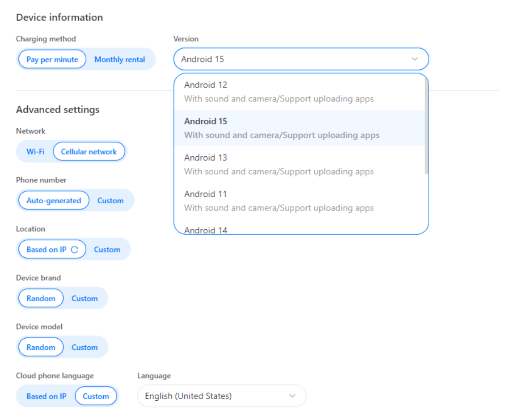Viewport: 516px width, 420px height.
Task: Switch charging method to Monthly rental
Action: point(120,59)
